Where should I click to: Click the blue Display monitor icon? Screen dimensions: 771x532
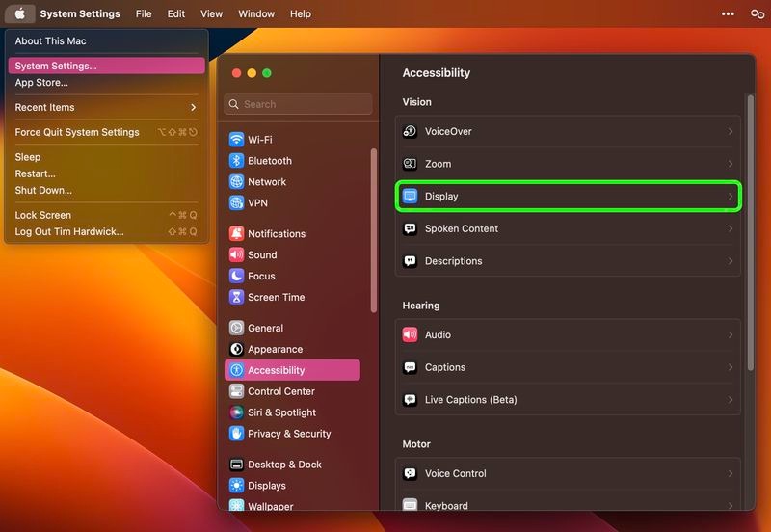pos(411,197)
